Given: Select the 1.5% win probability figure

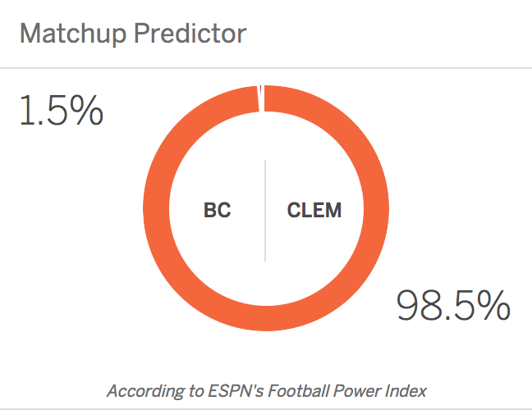Looking at the screenshot, I should coord(62,111).
